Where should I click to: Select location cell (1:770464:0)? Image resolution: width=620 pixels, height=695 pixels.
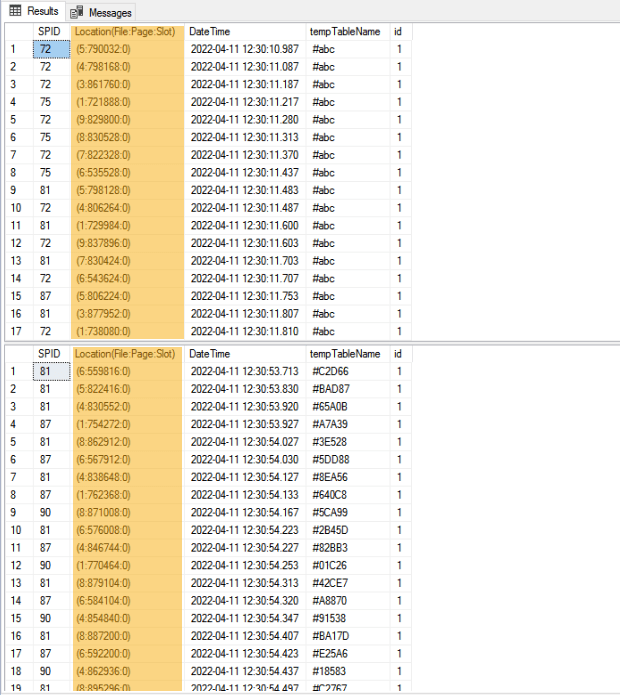click(127, 566)
